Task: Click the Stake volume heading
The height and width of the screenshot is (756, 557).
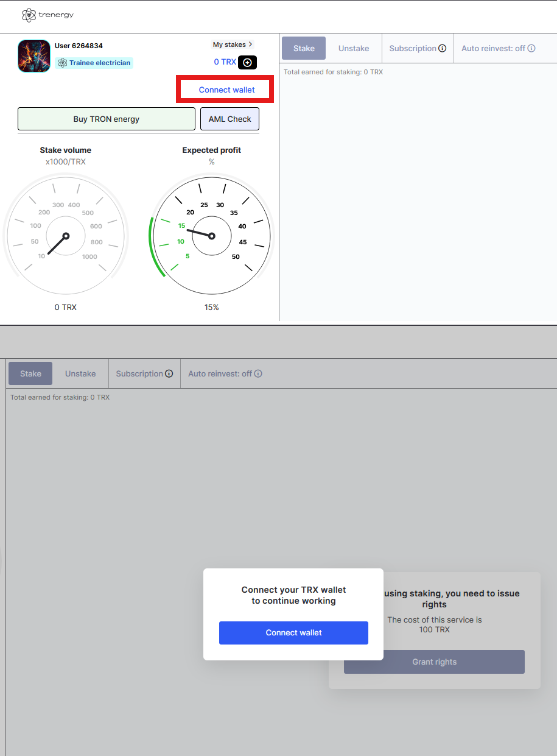Action: 66,150
